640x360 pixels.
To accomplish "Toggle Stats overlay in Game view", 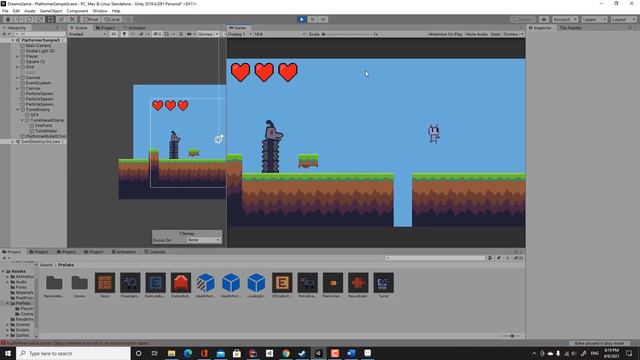I will click(495, 34).
